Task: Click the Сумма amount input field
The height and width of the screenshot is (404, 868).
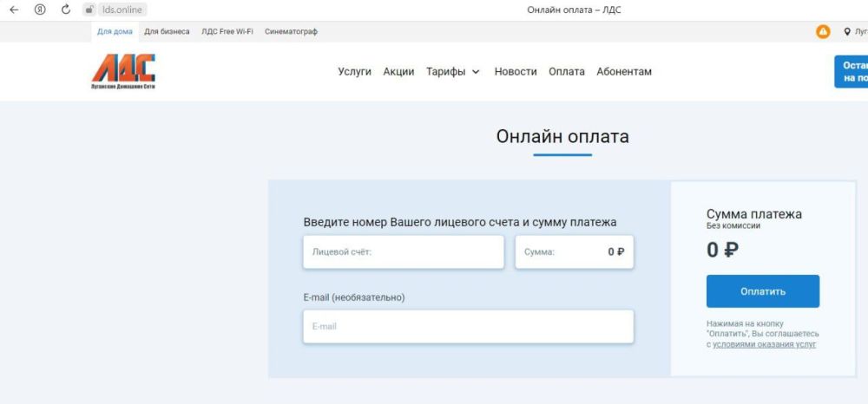Action: pyautogui.click(x=574, y=252)
